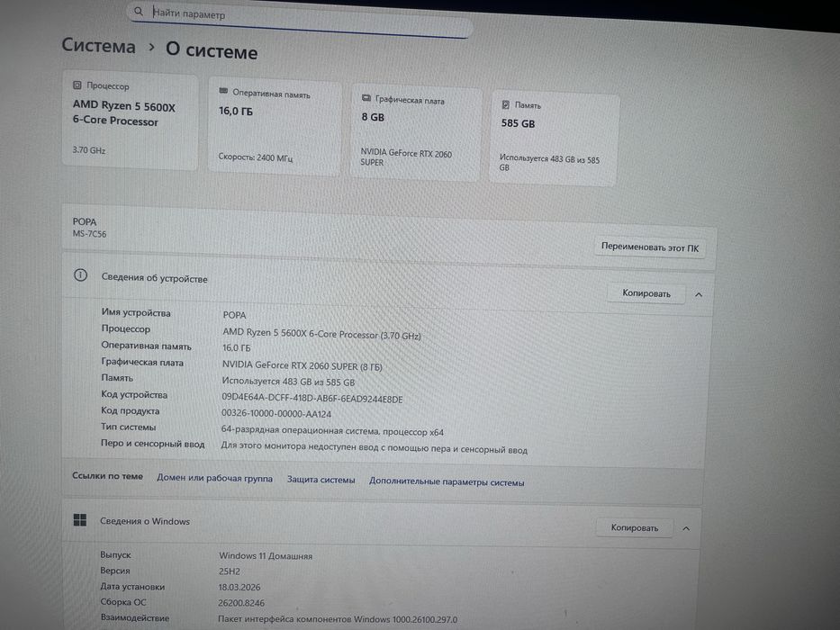Click the RAM icon in Оперативная память card
This screenshot has height=630, width=840.
(x=223, y=91)
